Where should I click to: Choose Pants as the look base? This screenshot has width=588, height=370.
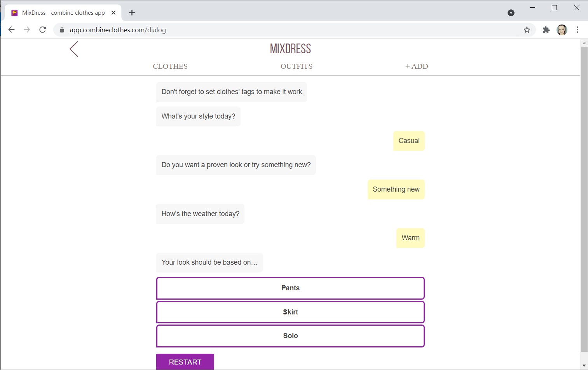(x=290, y=288)
